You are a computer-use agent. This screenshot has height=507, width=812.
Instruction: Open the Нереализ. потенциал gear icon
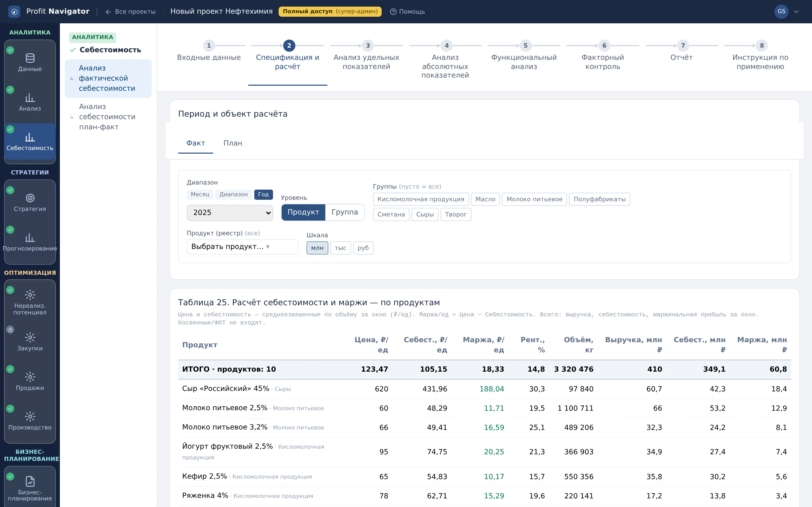tap(30, 295)
